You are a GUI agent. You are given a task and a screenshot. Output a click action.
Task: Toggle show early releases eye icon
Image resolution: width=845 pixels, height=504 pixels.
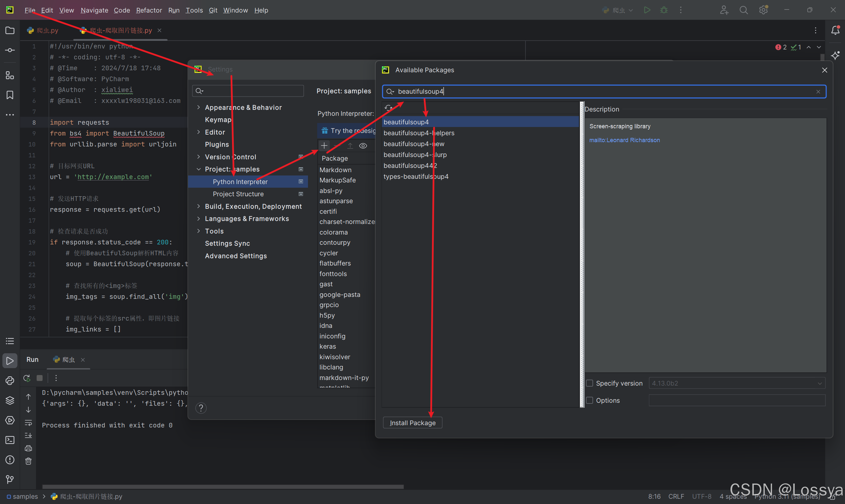tap(363, 146)
